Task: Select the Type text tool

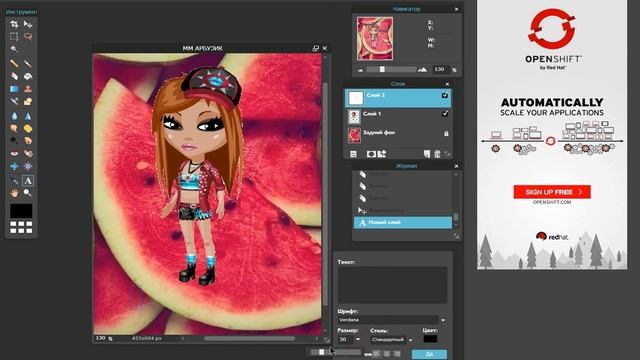Action: (28, 180)
